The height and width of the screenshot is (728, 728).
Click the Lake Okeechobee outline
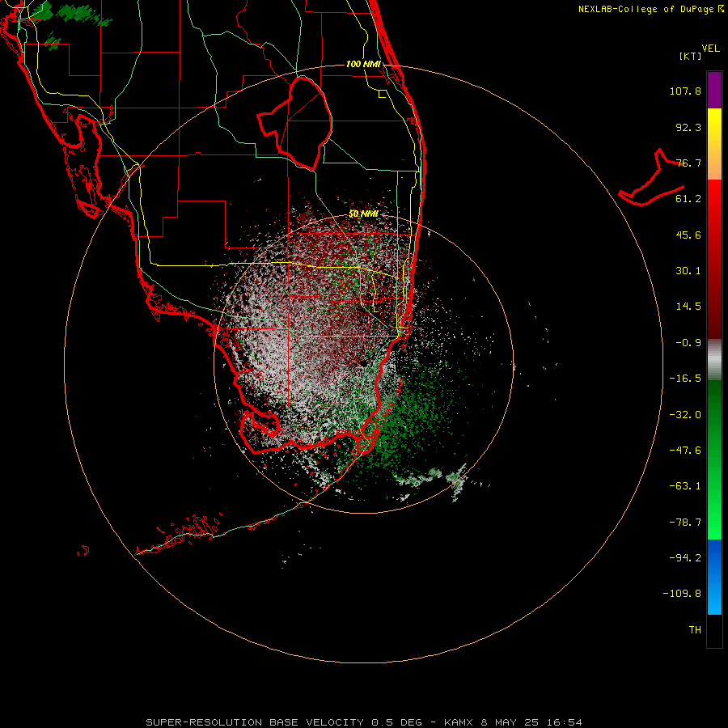pyautogui.click(x=294, y=123)
